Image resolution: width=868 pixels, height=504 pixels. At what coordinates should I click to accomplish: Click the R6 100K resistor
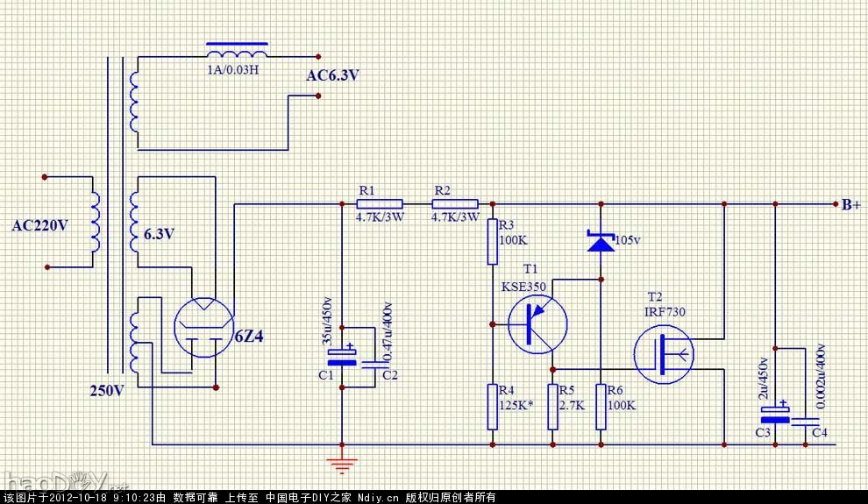pyautogui.click(x=601, y=406)
